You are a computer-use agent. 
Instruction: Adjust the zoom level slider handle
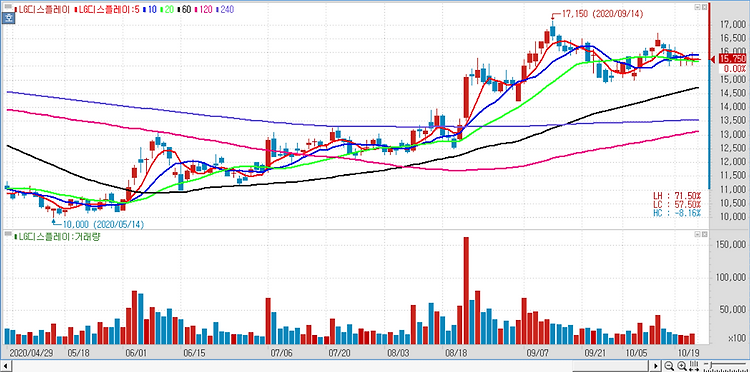tap(711, 365)
